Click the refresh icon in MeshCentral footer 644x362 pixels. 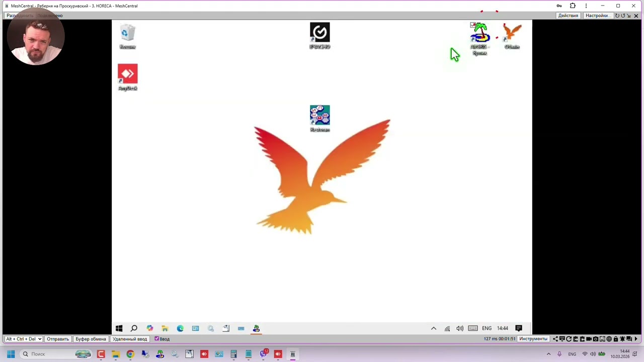[569, 339]
